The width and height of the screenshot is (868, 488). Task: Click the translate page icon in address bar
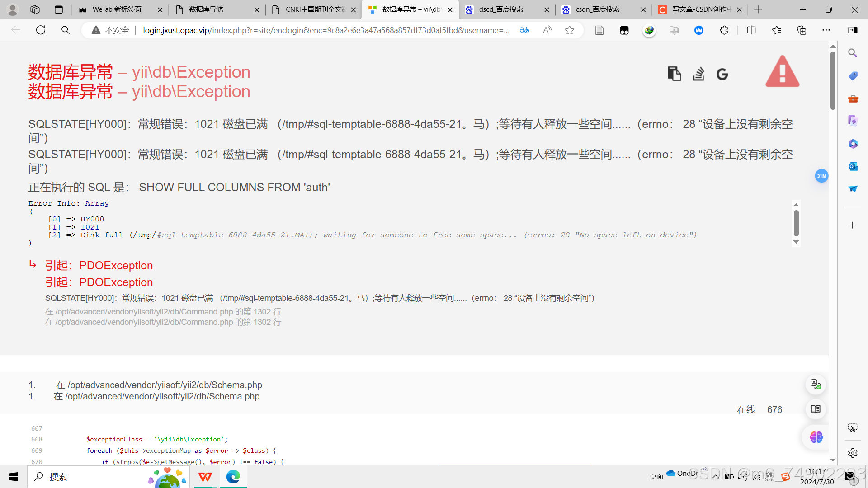(524, 30)
